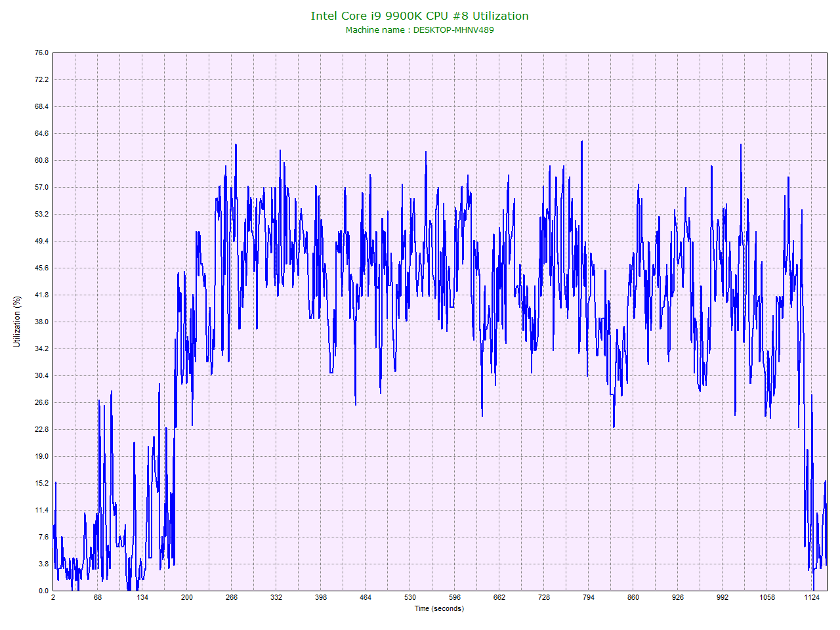This screenshot has height=630, width=840.
Task: Click the 398 seconds time axis label
Action: pyautogui.click(x=321, y=597)
